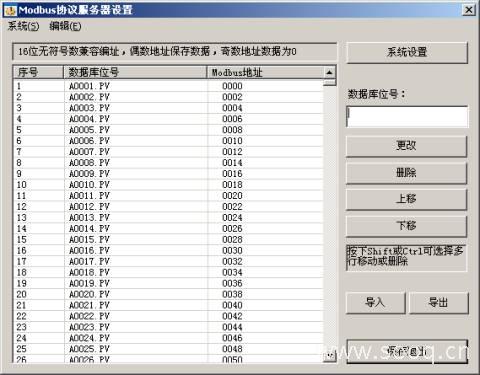Select row A0006.PV

[168, 141]
